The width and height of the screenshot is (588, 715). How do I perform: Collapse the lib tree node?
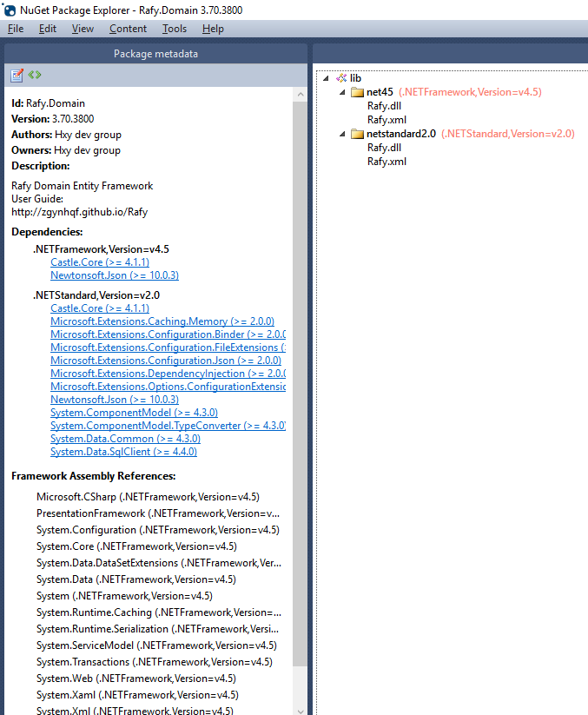[326, 78]
